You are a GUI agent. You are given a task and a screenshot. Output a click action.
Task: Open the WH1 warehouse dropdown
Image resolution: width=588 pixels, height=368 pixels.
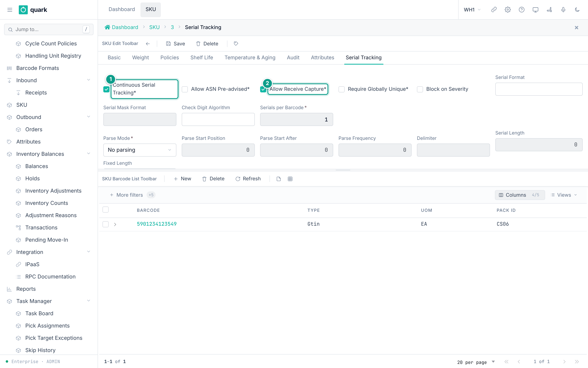pyautogui.click(x=472, y=10)
